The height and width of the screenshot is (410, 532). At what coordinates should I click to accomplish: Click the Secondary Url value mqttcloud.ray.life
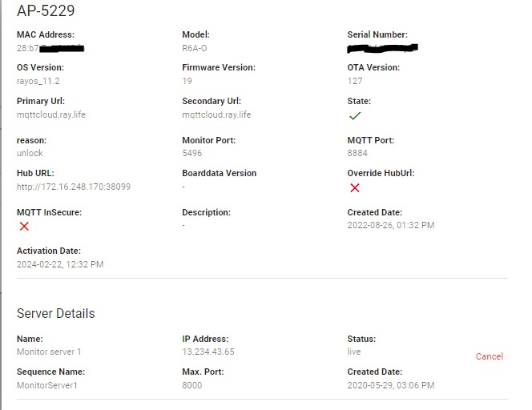tap(216, 115)
